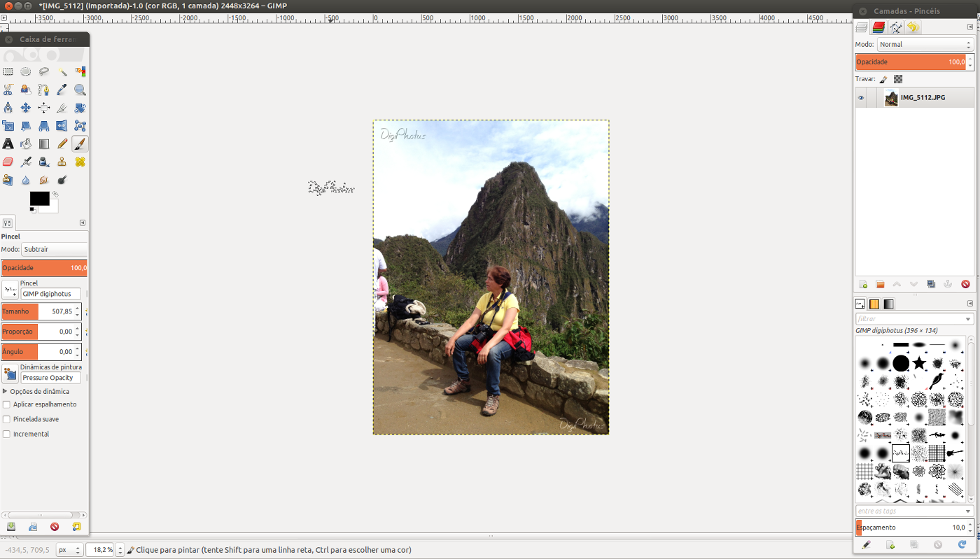Screen dimensions: 980x559
Task: Switch to the Paths tab
Action: (x=895, y=27)
